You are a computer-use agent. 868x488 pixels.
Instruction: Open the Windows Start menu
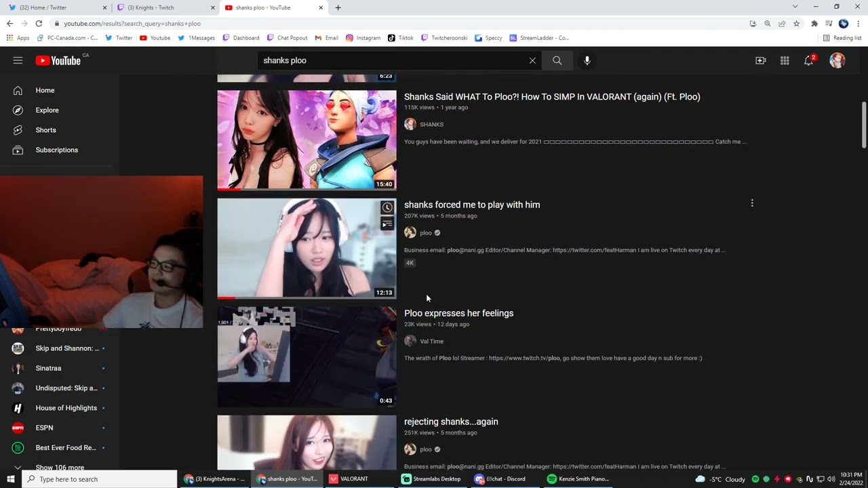pos(10,479)
